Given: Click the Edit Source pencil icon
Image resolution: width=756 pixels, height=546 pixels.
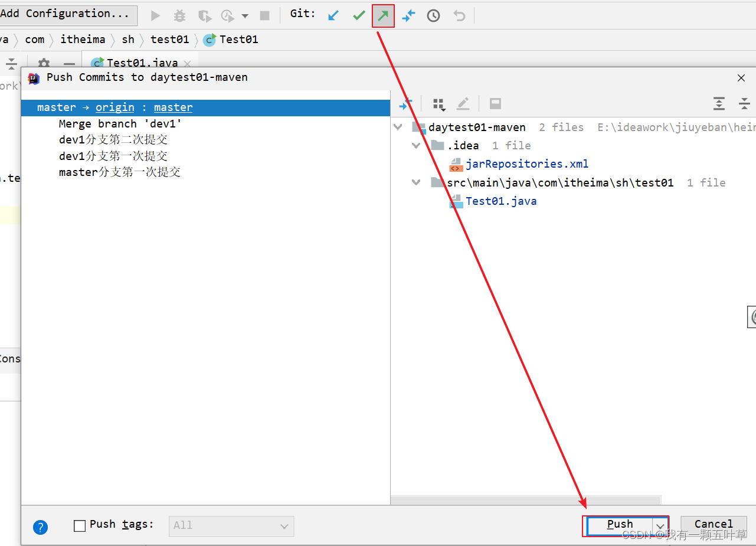Looking at the screenshot, I should [x=463, y=104].
